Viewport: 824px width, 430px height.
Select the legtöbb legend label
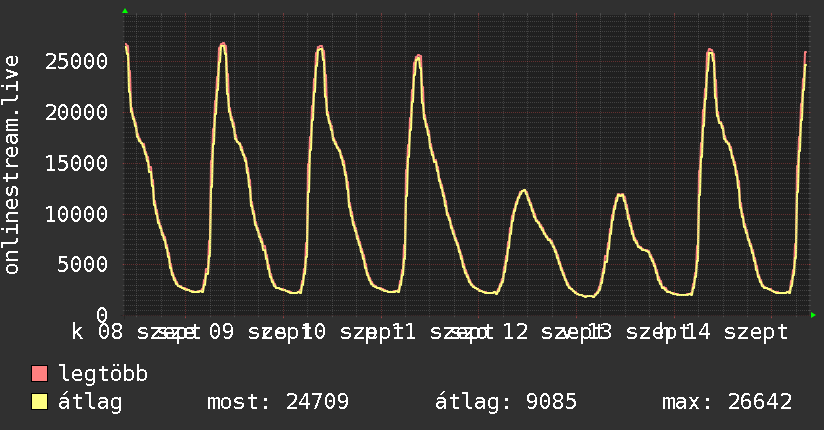(x=103, y=374)
